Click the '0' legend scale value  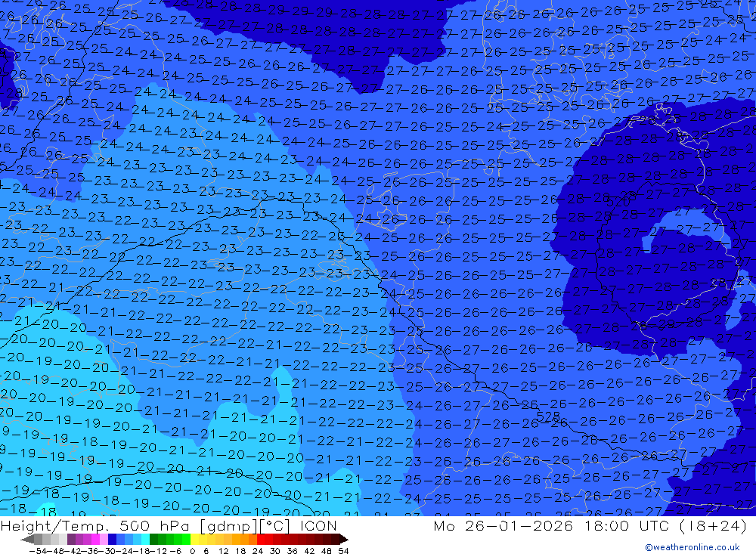point(192,551)
